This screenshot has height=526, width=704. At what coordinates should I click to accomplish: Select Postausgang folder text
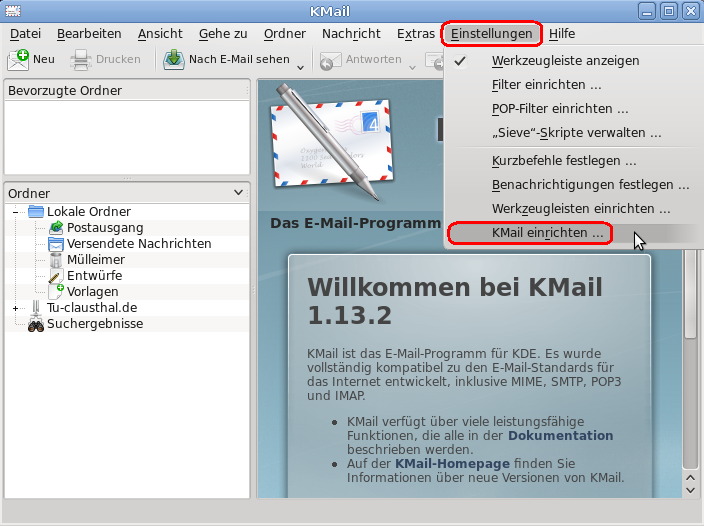(105, 228)
